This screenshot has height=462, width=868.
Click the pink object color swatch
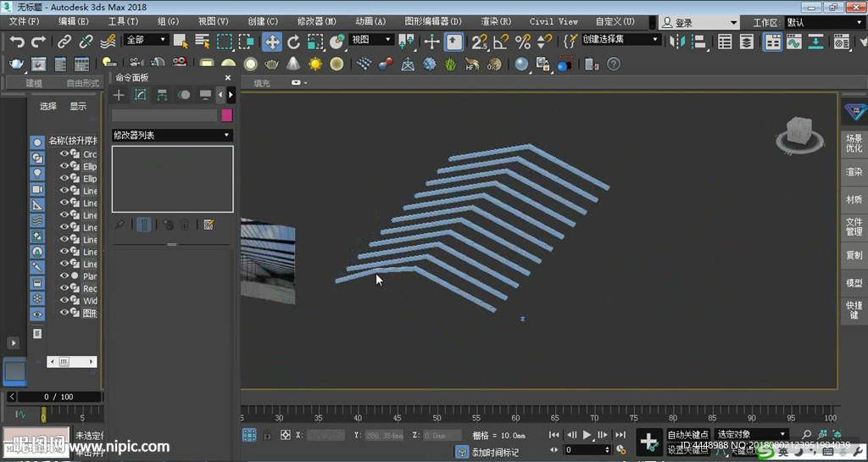tap(227, 115)
